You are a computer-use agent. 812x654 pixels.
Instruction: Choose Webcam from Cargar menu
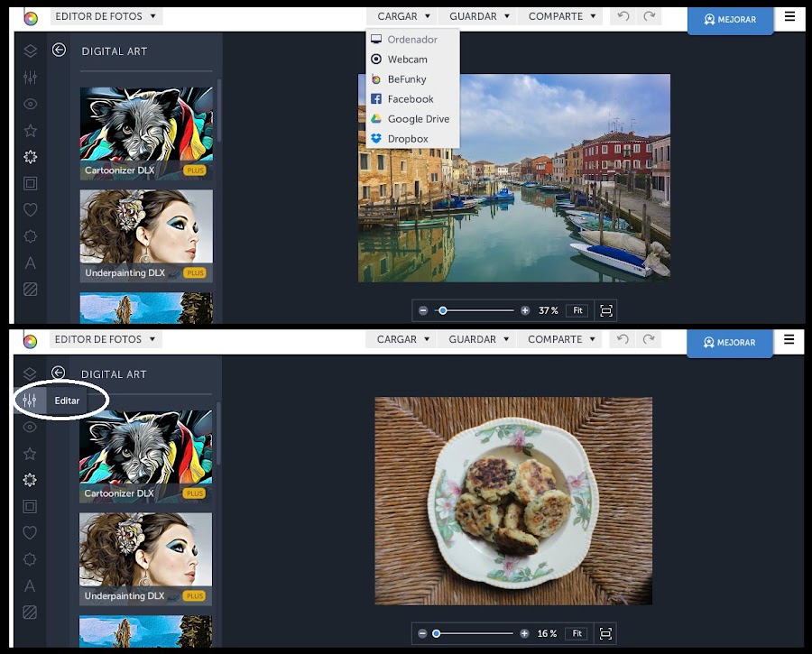click(x=412, y=59)
